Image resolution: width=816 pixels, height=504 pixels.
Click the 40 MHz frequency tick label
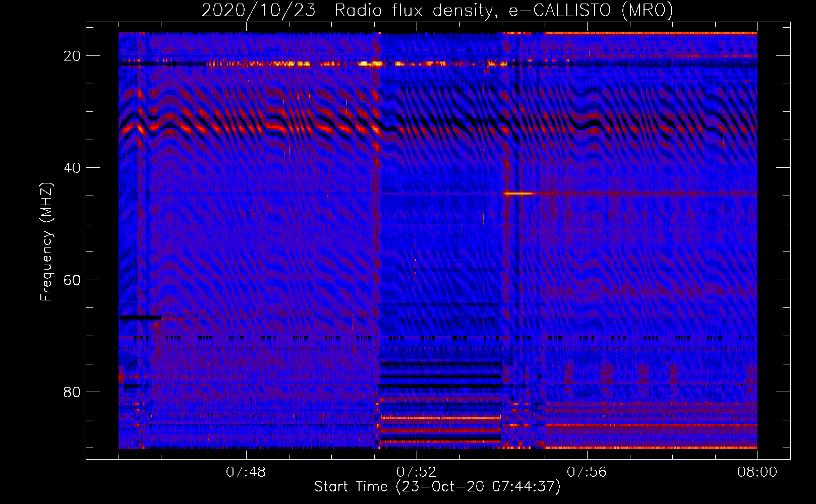[72, 168]
